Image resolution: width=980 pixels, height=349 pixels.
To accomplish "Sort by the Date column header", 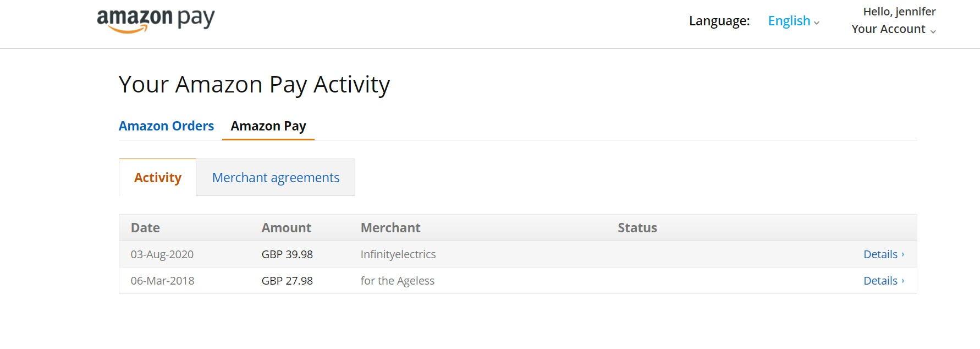I will point(145,227).
